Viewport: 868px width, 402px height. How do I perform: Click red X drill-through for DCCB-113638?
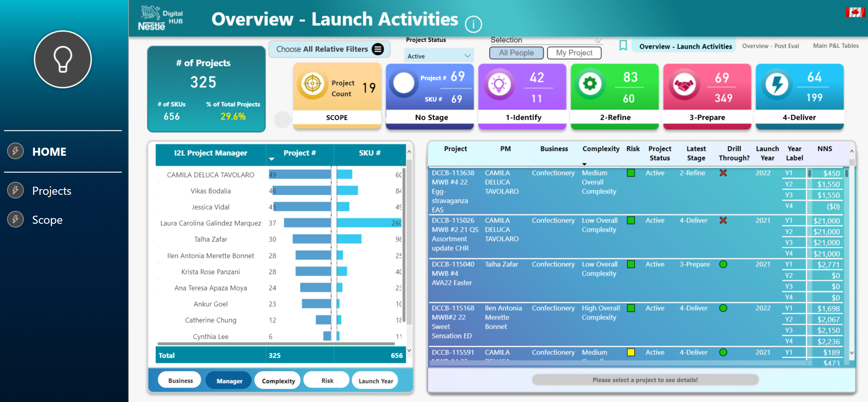tap(723, 173)
